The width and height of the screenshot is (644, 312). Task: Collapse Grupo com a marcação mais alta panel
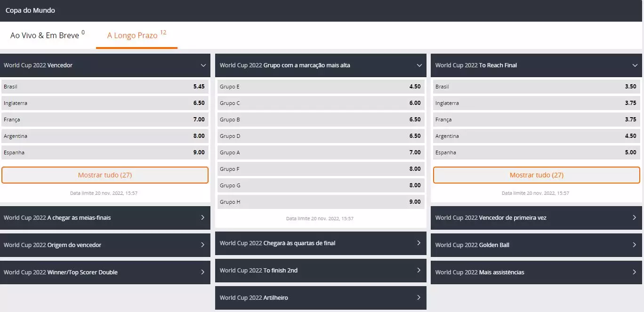[419, 65]
